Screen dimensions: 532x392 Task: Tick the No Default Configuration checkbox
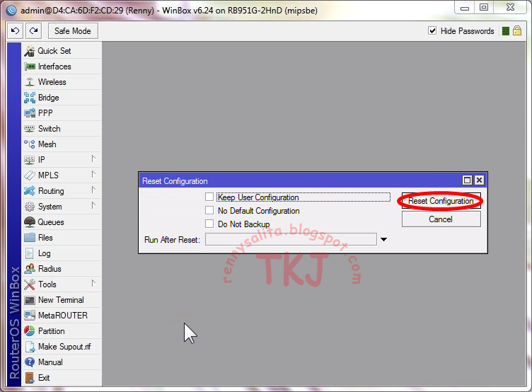[x=209, y=210]
